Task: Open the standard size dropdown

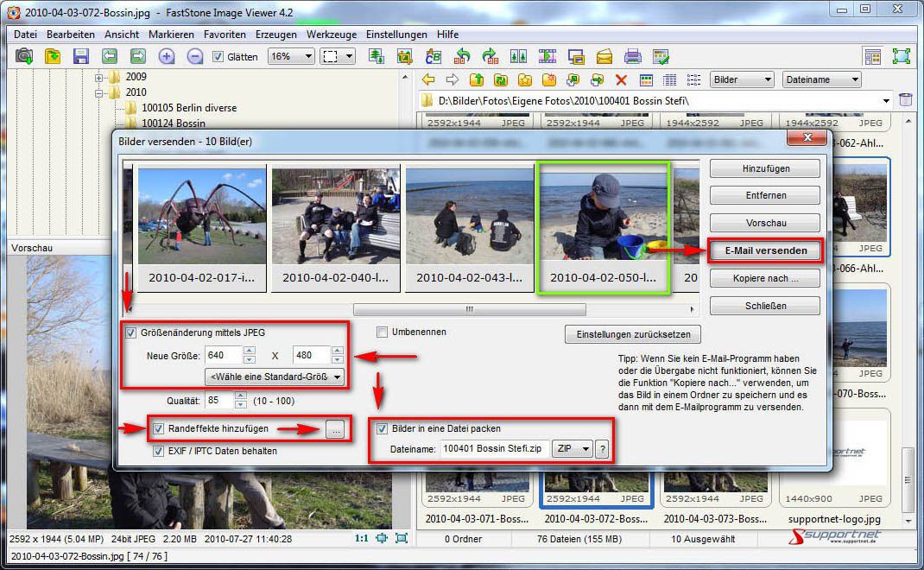Action: (275, 377)
